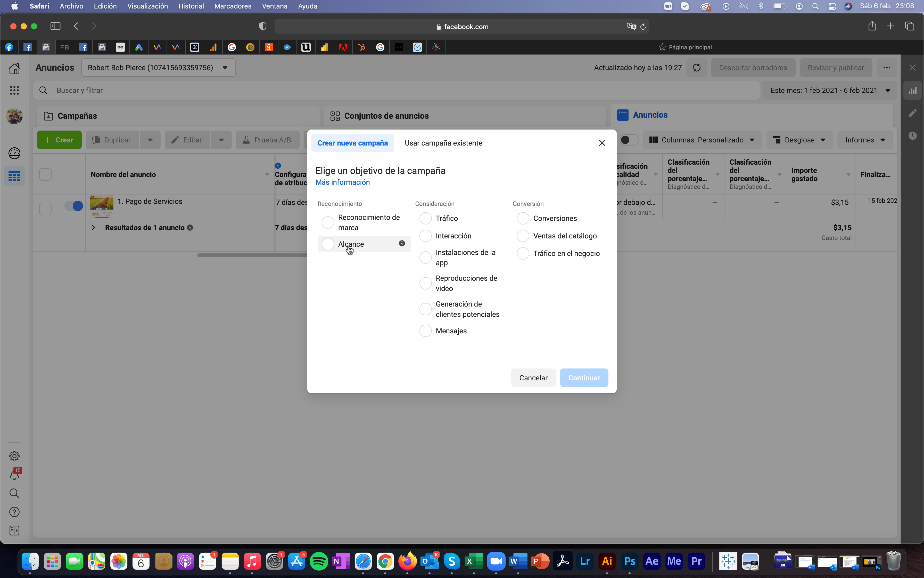This screenshot has width=924, height=578.
Task: Click the Safari back arrow
Action: coord(76,26)
